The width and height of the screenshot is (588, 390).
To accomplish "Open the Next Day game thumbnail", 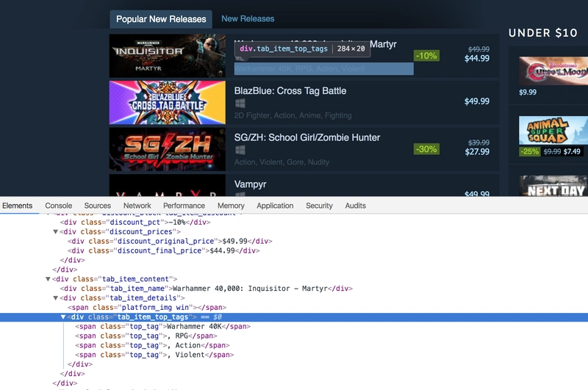I will coord(553,186).
